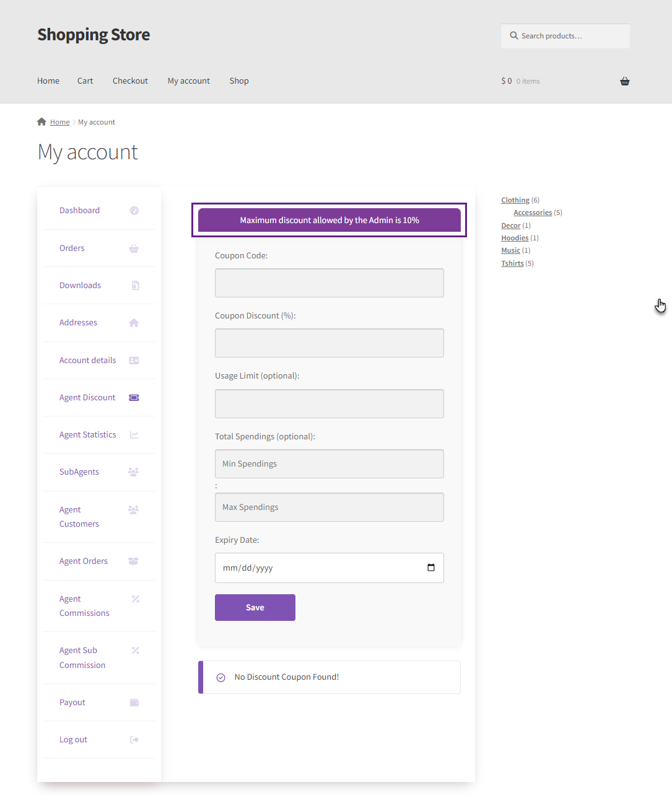Open the Agent Customers tab
Image resolution: width=672 pixels, height=795 pixels.
[x=79, y=517]
